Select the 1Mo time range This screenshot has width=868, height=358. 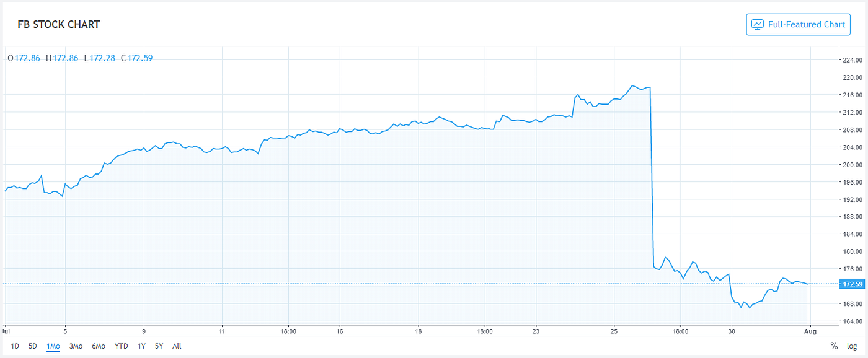[x=53, y=346]
